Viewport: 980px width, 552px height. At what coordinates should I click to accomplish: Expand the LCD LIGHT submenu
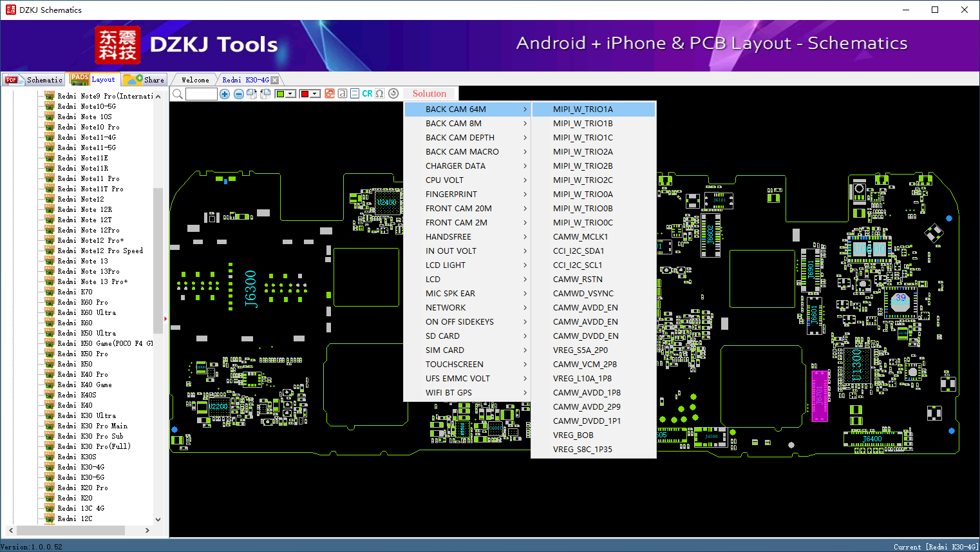tap(467, 265)
